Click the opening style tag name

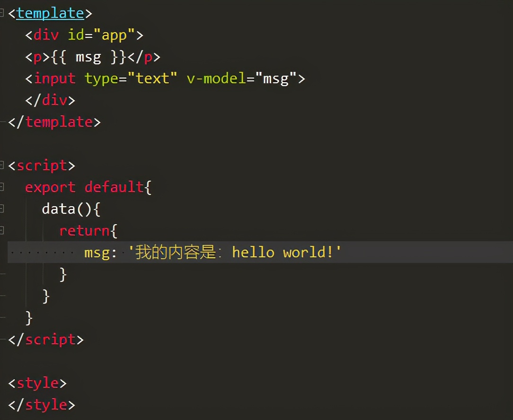pyautogui.click(x=38, y=384)
